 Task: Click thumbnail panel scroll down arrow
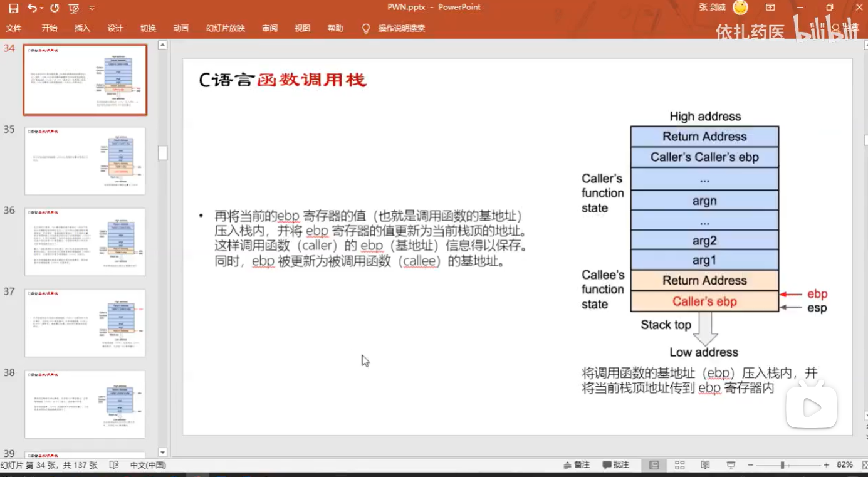(x=162, y=452)
